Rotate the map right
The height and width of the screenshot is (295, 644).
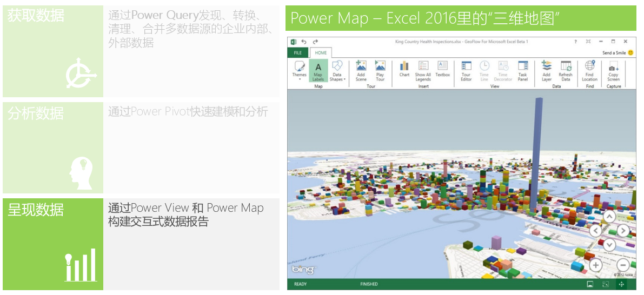tap(623, 231)
